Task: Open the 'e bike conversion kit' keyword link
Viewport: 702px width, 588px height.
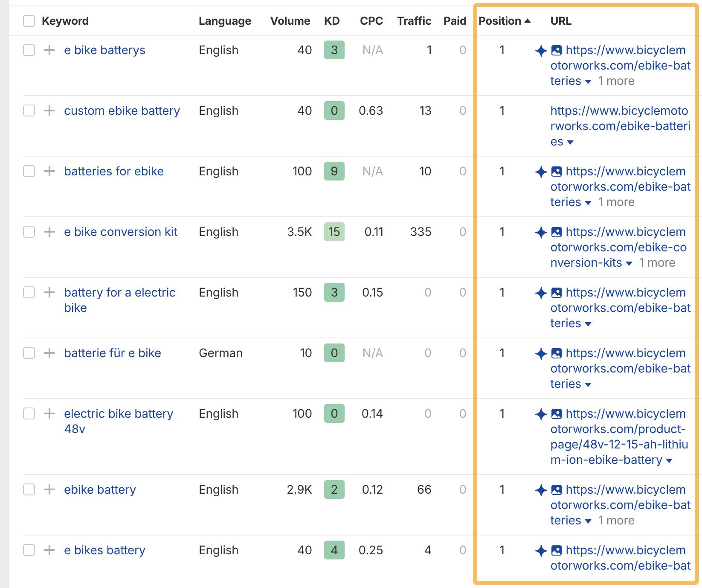Action: point(121,232)
